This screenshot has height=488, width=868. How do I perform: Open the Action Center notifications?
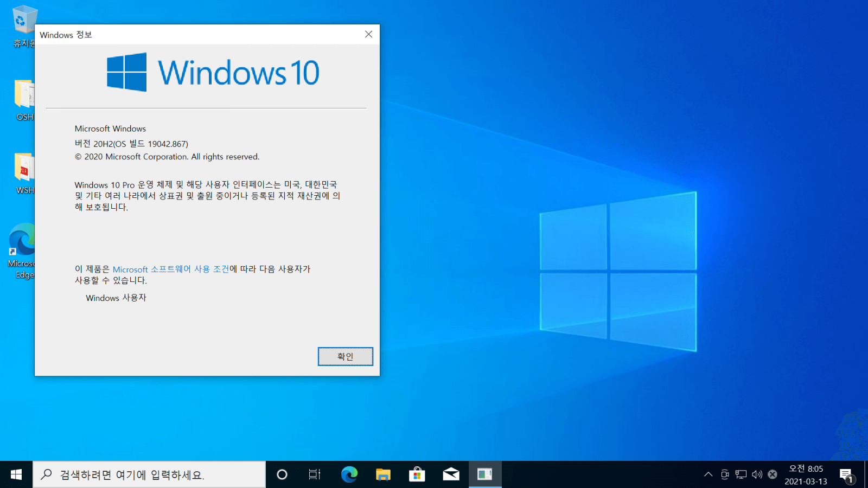pyautogui.click(x=847, y=474)
